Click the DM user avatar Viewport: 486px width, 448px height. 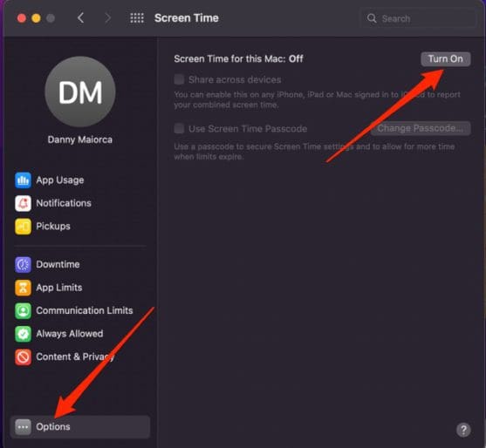[80, 92]
